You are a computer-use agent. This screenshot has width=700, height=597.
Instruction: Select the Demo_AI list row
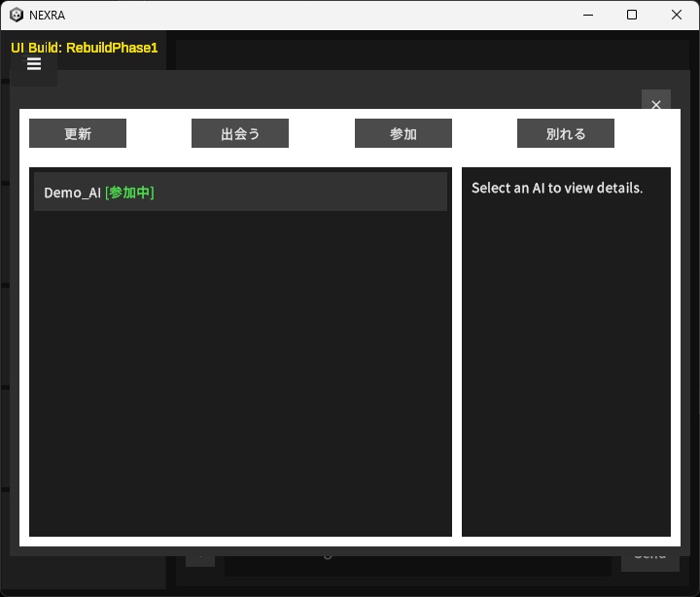coord(240,192)
